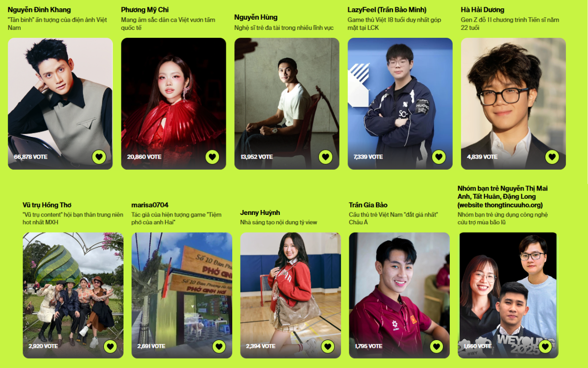Select the 66,878 VOTE count label
The width and height of the screenshot is (588, 368).
click(30, 157)
